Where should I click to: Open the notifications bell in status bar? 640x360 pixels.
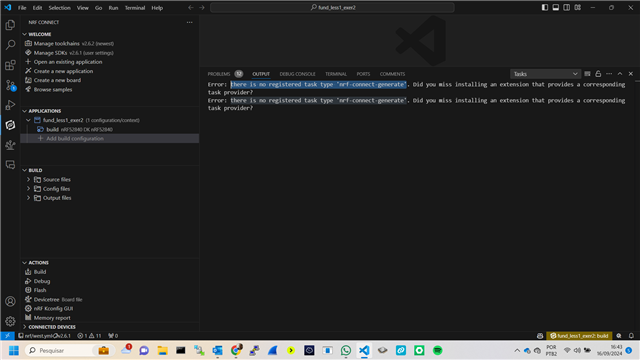[x=631, y=336]
